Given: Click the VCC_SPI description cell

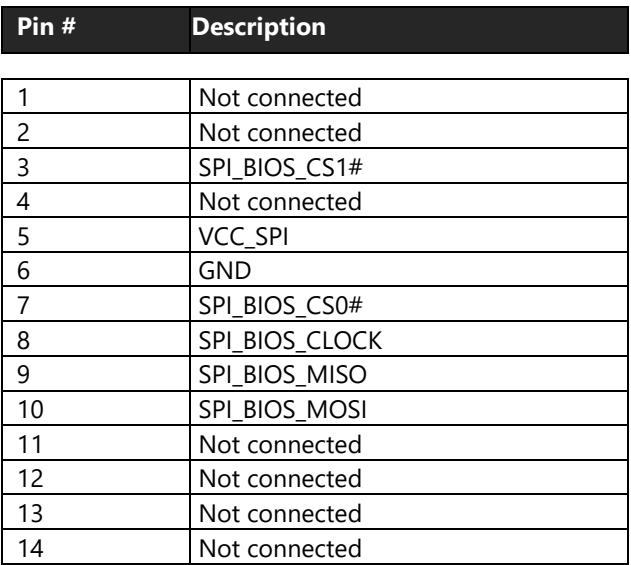Looking at the screenshot, I should click(x=409, y=235).
